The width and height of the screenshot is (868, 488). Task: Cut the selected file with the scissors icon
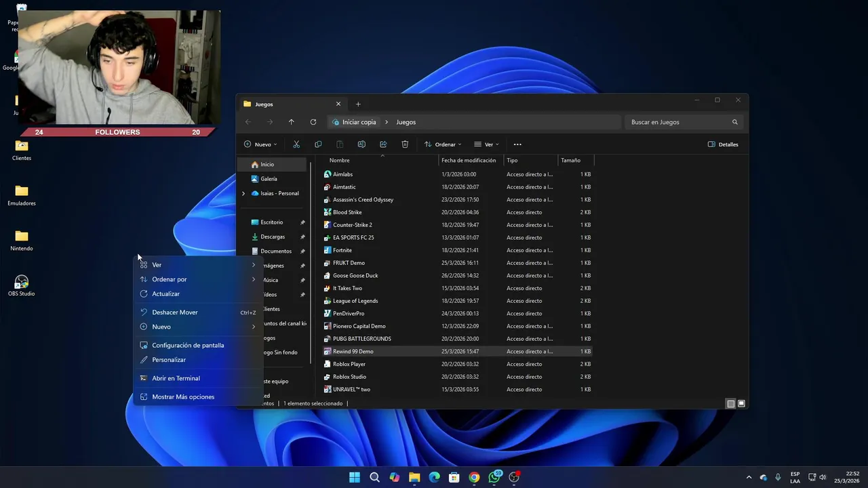(x=296, y=144)
